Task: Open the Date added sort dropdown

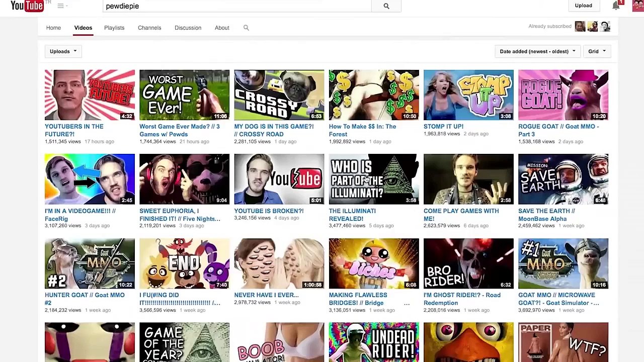Action: coord(537,51)
